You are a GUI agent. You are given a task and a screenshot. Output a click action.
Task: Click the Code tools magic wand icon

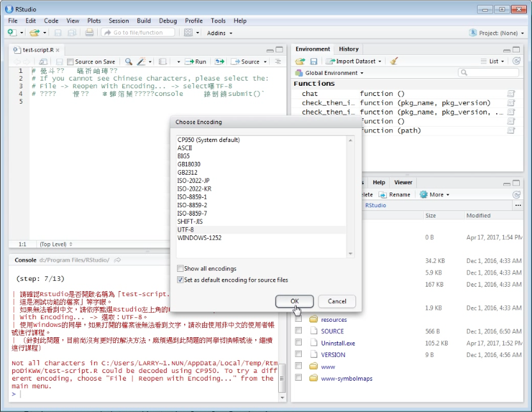pyautogui.click(x=141, y=62)
